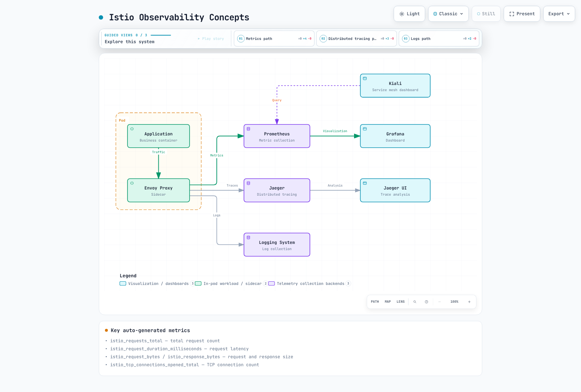The height and width of the screenshot is (392, 581).
Task: Zoom in with the plus button
Action: click(469, 302)
